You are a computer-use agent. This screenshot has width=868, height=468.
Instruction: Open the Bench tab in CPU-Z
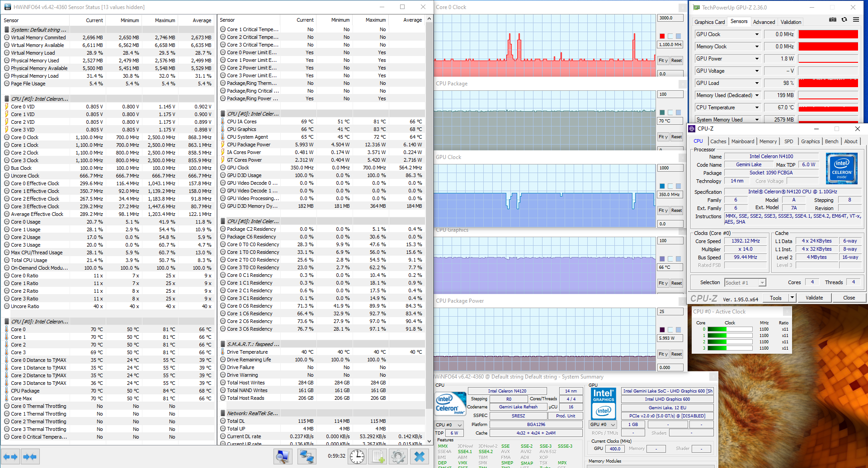(831, 141)
